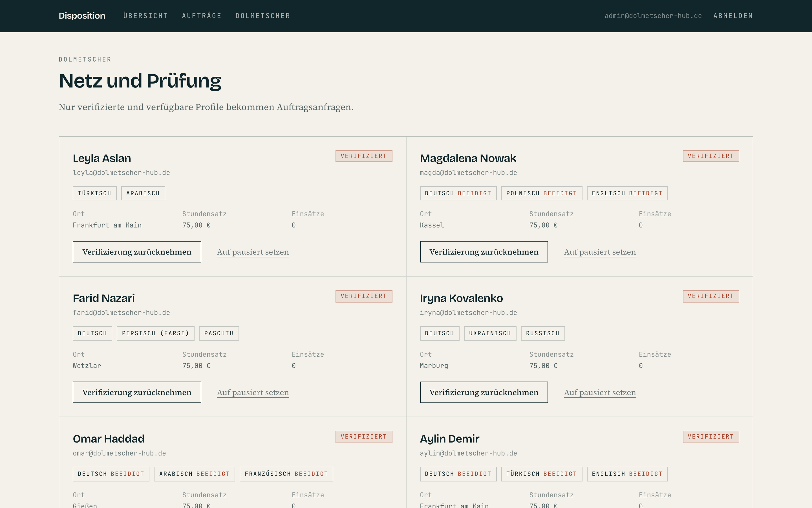This screenshot has width=812, height=508.
Task: Click Aylin Demir's Englisch Beeidigt tag
Action: (627, 474)
